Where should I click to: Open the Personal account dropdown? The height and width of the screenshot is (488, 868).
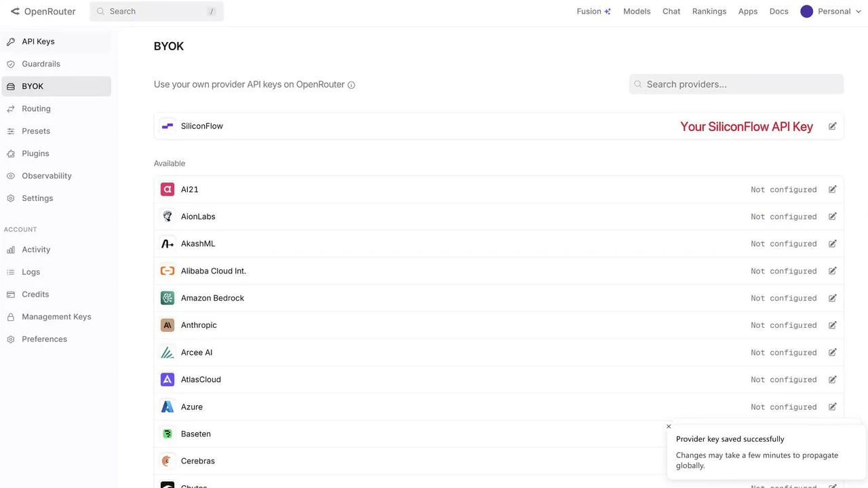coord(831,12)
